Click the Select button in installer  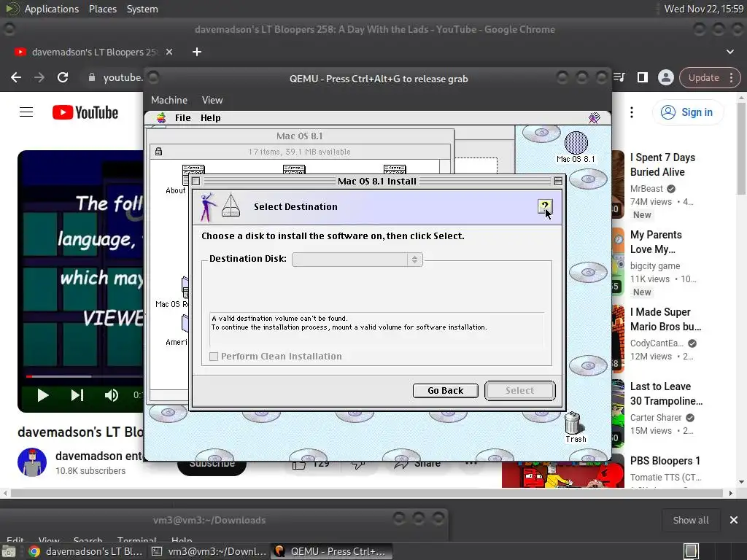(519, 391)
